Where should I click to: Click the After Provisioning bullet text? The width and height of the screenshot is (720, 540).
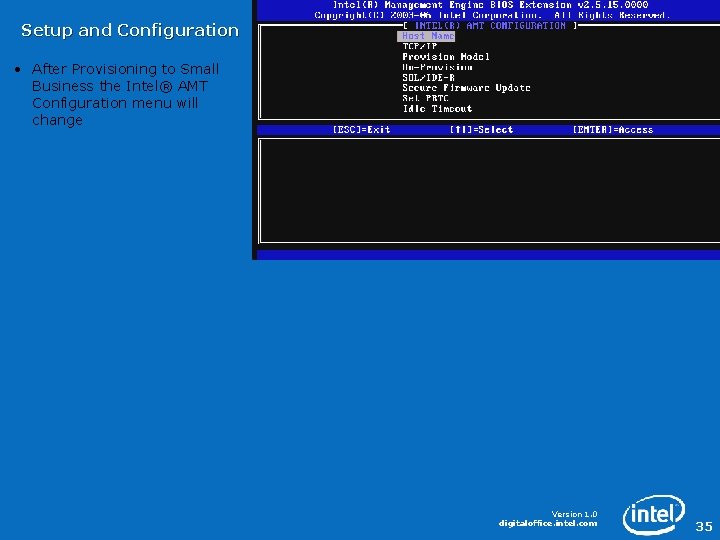[x=125, y=94]
